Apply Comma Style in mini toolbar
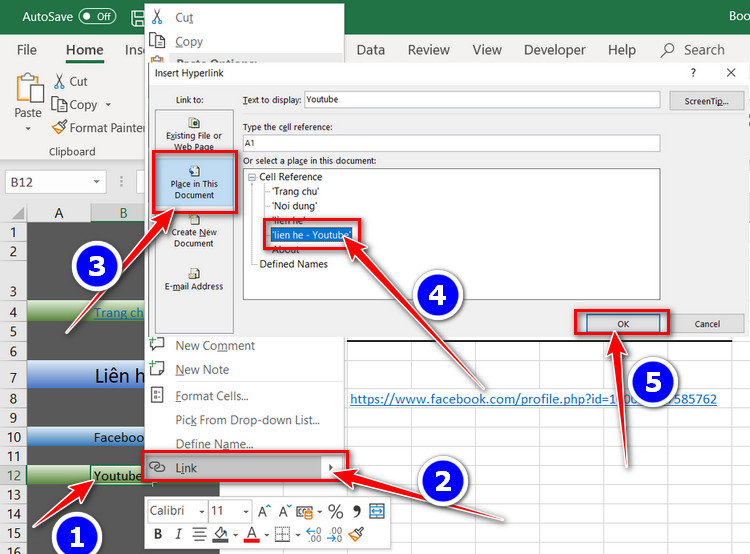The width and height of the screenshot is (750, 554). point(356,511)
